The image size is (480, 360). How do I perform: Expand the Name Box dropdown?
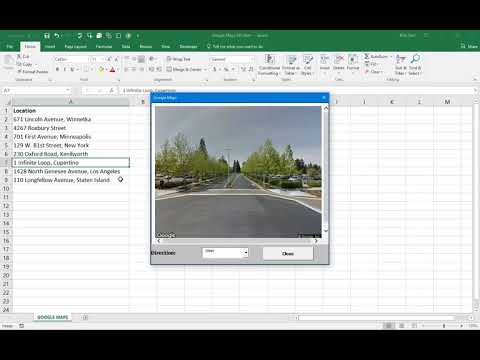(x=68, y=90)
